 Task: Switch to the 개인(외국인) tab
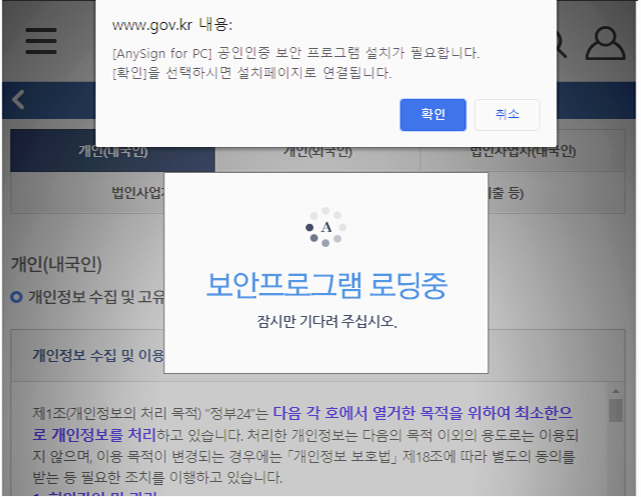pyautogui.click(x=318, y=152)
